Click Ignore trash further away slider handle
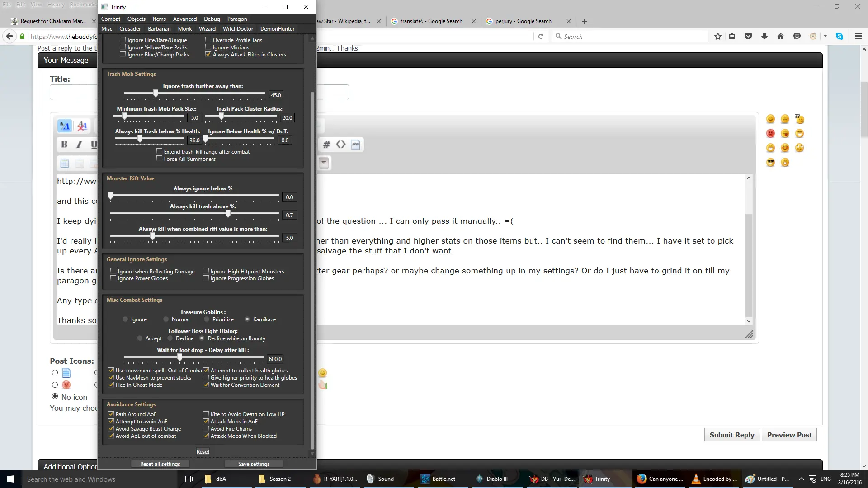 pos(156,93)
